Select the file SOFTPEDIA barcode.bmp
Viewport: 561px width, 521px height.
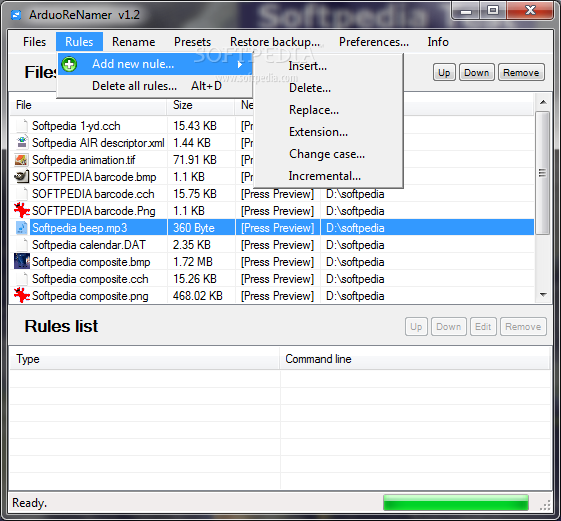pos(94,177)
